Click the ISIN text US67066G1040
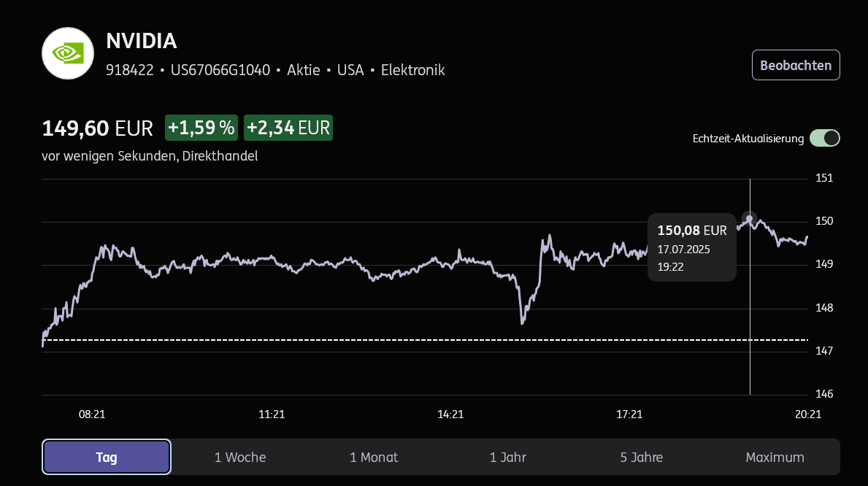Viewport: 868px width, 486px height. click(x=220, y=70)
